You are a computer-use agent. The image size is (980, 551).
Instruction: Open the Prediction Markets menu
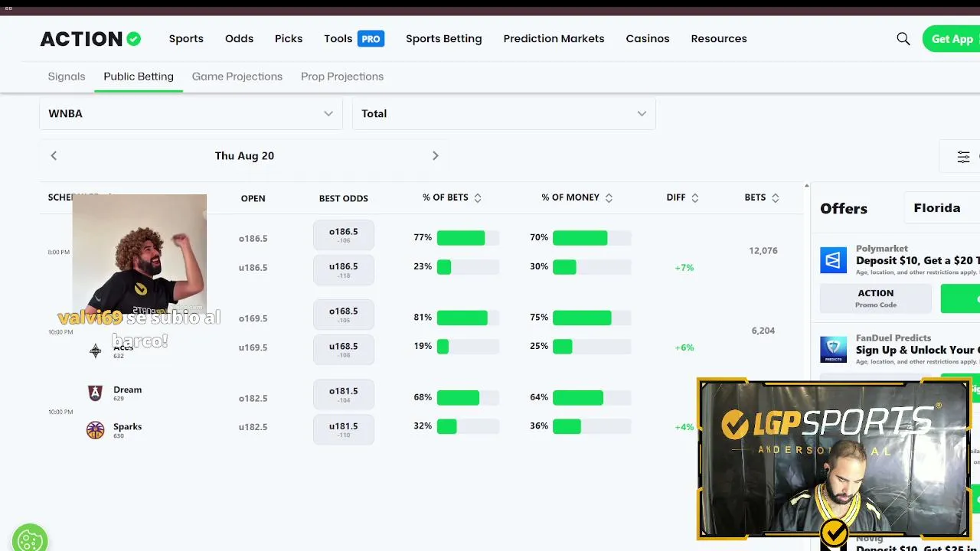click(x=554, y=38)
